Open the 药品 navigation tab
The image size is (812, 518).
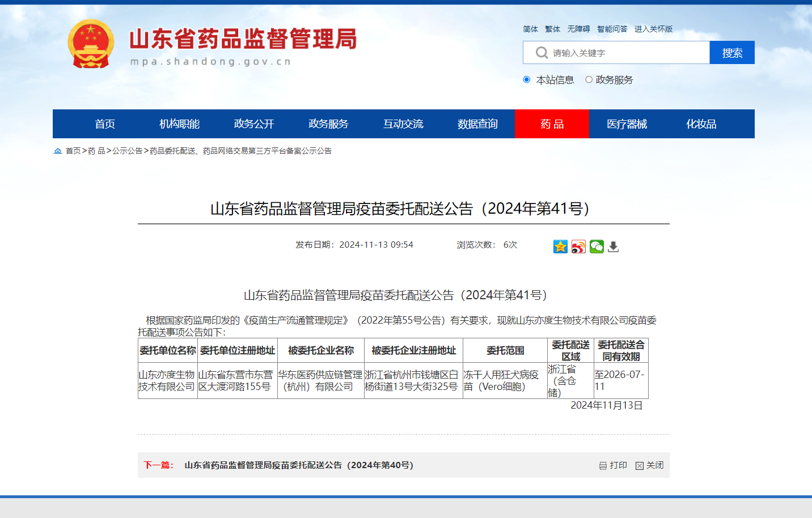coord(552,124)
